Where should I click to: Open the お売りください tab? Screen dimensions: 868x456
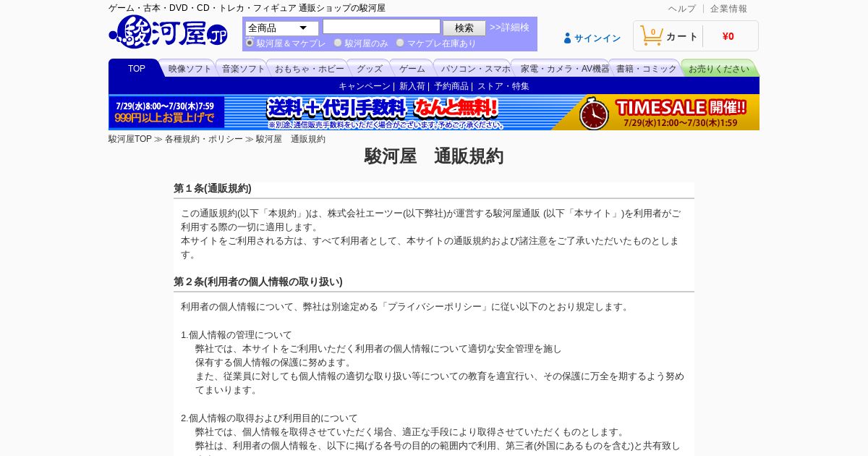[x=719, y=69]
